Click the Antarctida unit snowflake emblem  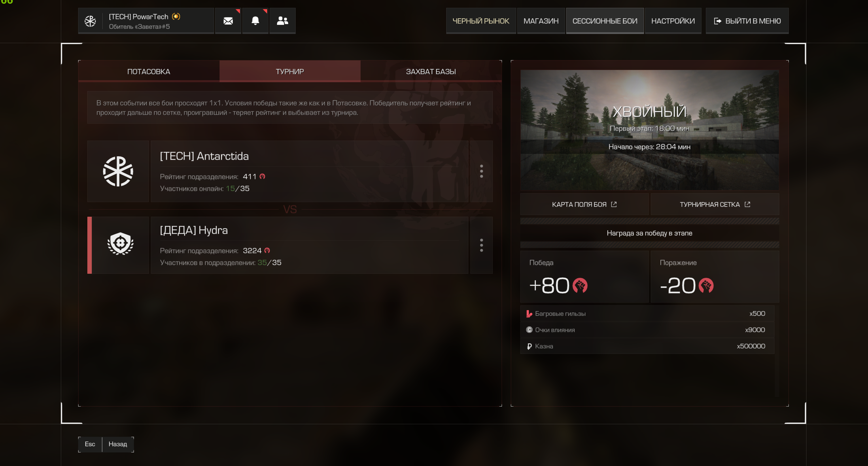(118, 171)
